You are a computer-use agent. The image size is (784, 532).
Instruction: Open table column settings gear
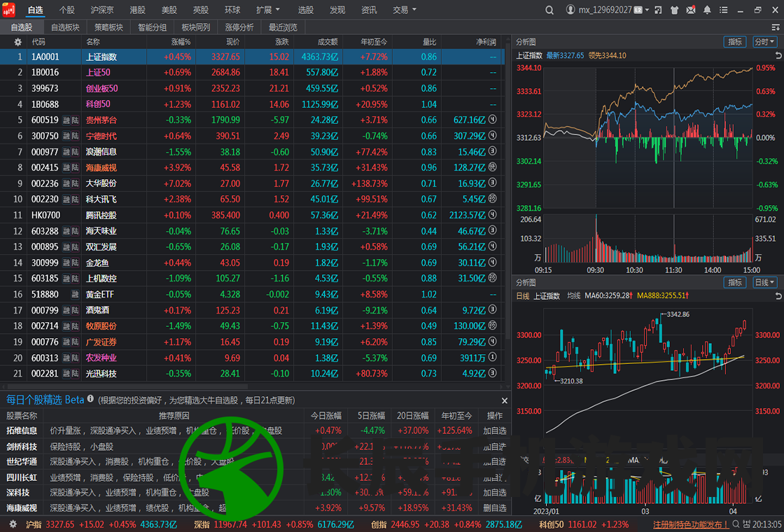click(x=18, y=43)
